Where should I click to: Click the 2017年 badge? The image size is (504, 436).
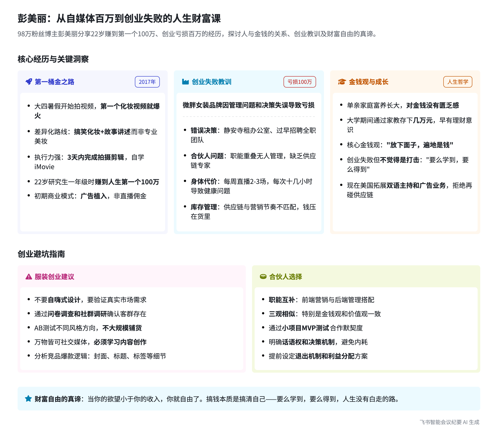coord(147,82)
